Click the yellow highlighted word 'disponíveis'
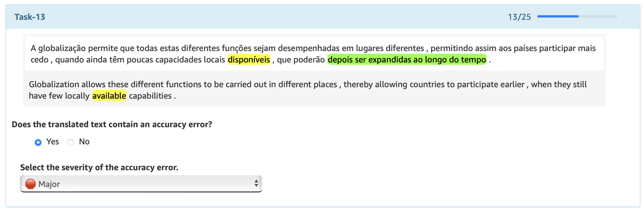 (249, 60)
